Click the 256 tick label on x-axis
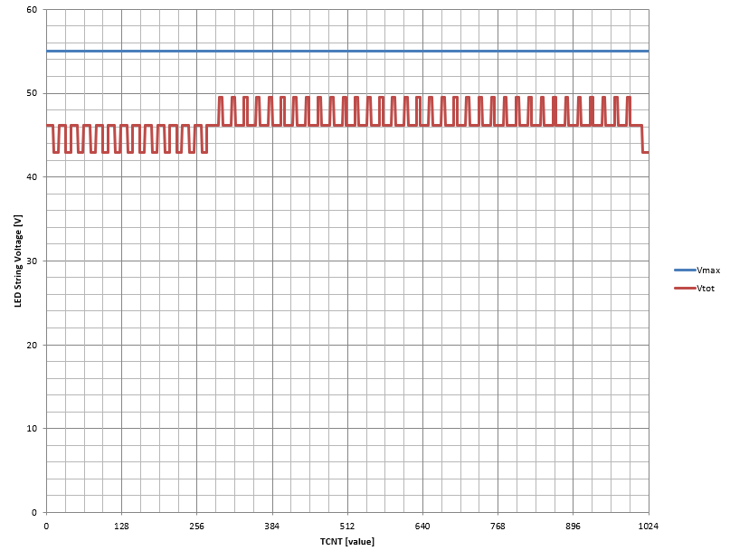Screen dimensions: 730x560 [196, 525]
